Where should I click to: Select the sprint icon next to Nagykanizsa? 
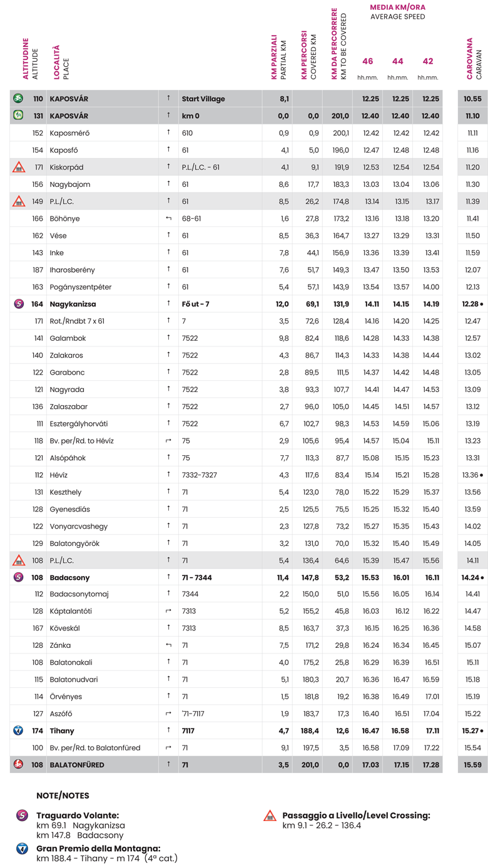click(18, 304)
